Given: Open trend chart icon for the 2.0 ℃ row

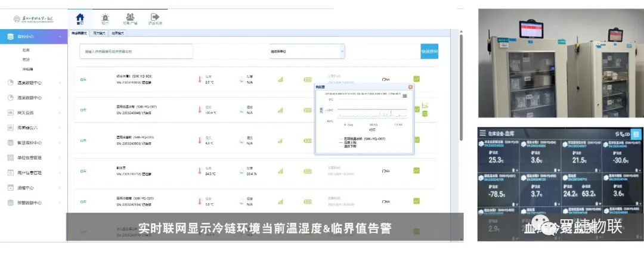Looking at the screenshot, I should point(416,79).
